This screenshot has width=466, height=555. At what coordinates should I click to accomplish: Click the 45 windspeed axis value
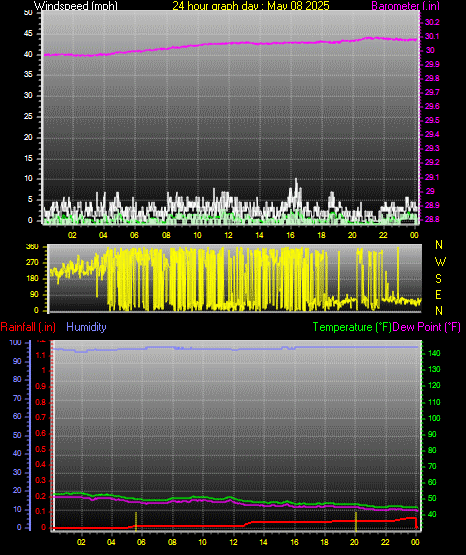click(x=28, y=34)
